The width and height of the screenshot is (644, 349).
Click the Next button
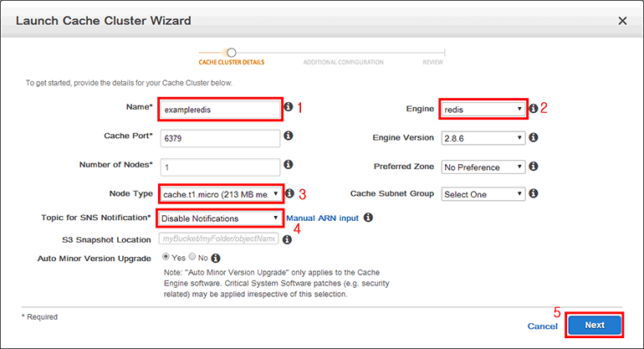point(594,325)
